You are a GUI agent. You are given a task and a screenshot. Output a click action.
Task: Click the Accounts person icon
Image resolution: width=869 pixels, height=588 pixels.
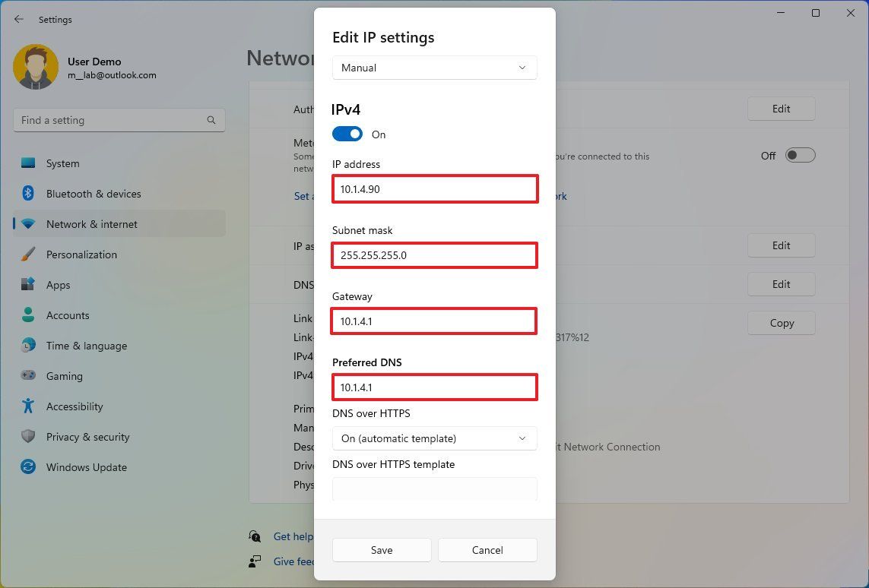point(28,315)
